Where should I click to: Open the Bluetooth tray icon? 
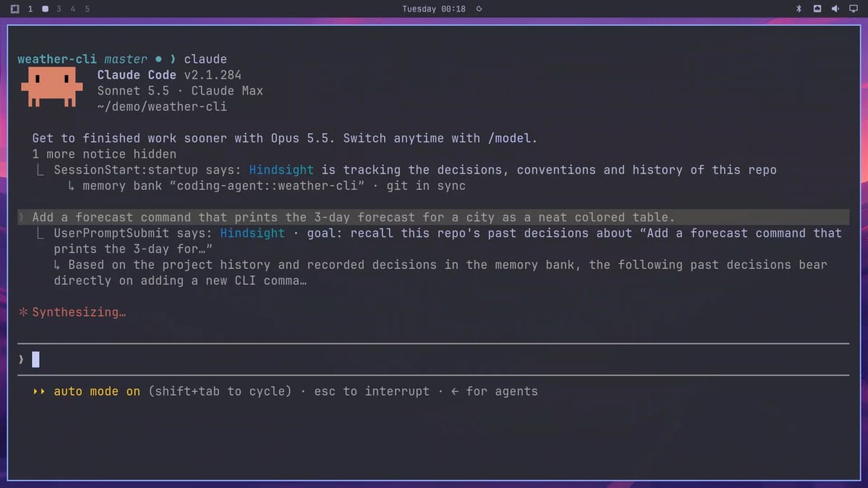[x=799, y=9]
